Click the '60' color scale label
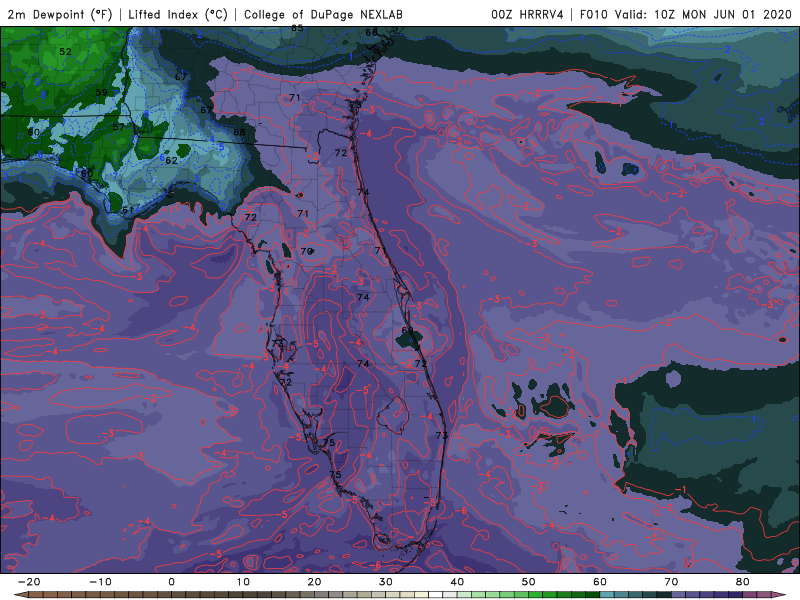Image resolution: width=800 pixels, height=600 pixels. click(600, 582)
